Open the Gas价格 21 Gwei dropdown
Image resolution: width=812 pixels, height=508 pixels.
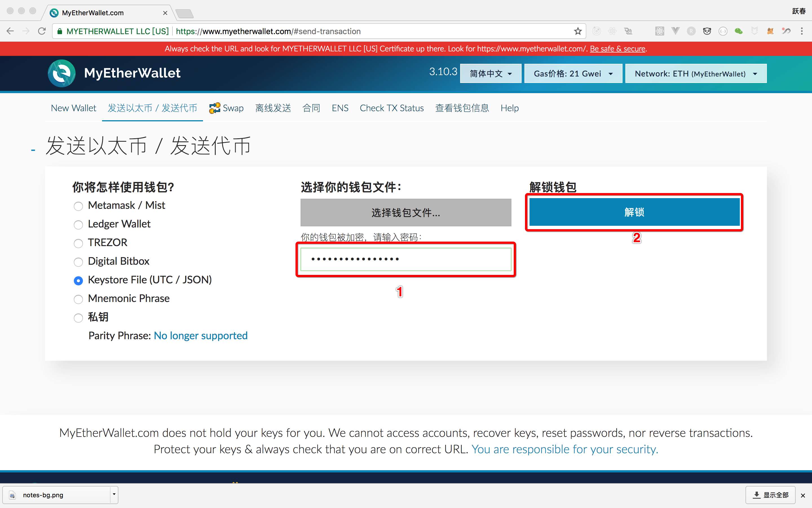[573, 73]
